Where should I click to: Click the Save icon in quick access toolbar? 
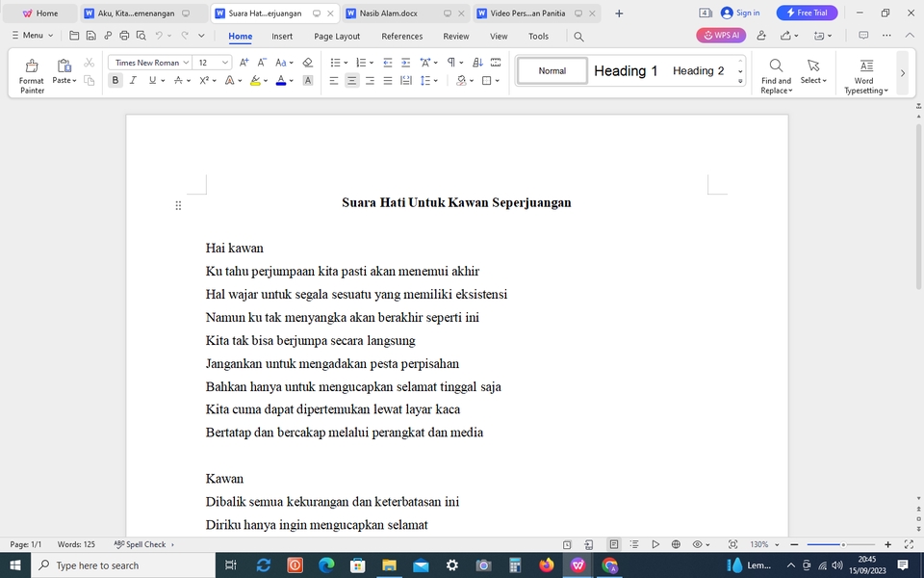tap(90, 36)
